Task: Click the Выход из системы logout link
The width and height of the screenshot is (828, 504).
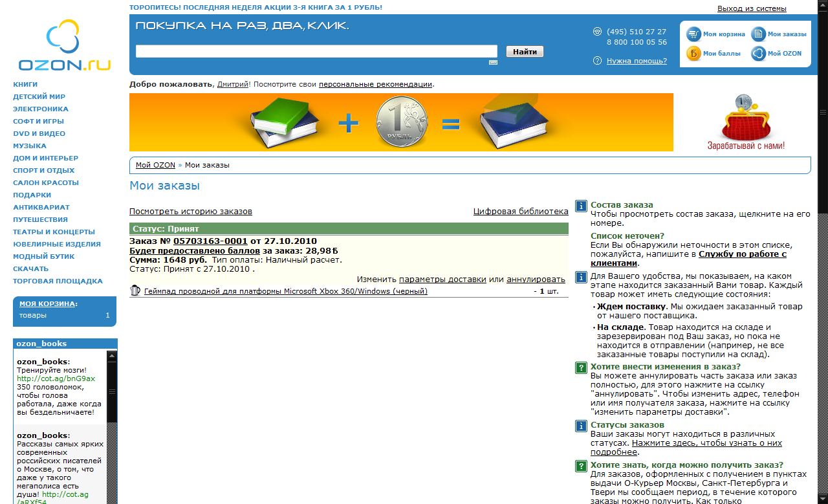Action: point(752,8)
